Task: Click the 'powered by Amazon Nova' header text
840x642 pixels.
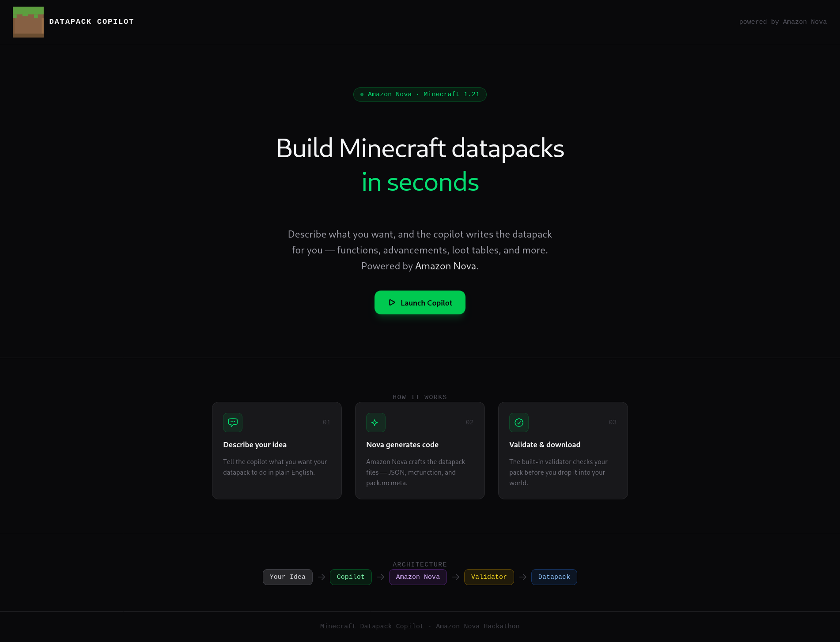Action: (783, 22)
